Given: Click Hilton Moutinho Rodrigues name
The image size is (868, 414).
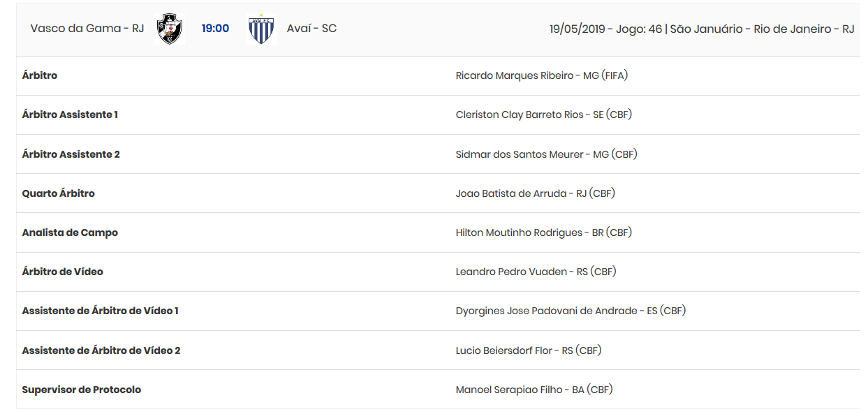Looking at the screenshot, I should [543, 232].
